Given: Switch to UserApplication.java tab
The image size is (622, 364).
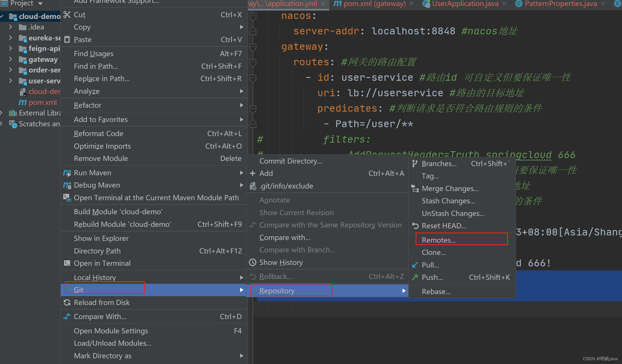Looking at the screenshot, I should coord(465,4).
